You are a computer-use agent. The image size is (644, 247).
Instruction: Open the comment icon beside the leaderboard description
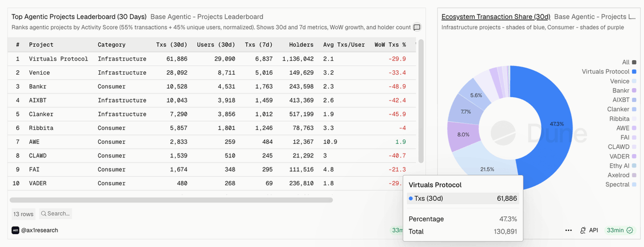tap(416, 27)
